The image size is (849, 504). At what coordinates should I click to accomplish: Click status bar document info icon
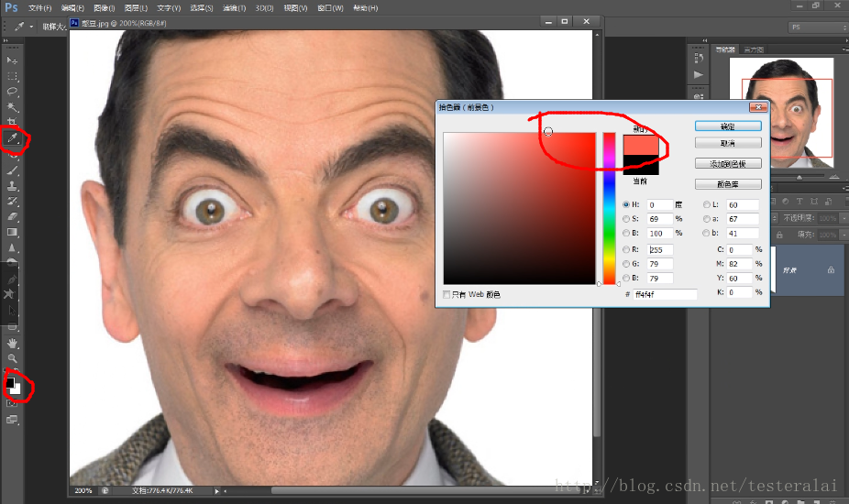tap(105, 490)
